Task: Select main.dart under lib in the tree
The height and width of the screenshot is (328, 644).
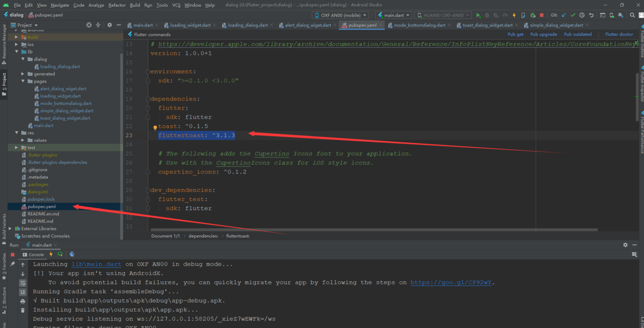Action: click(x=43, y=125)
